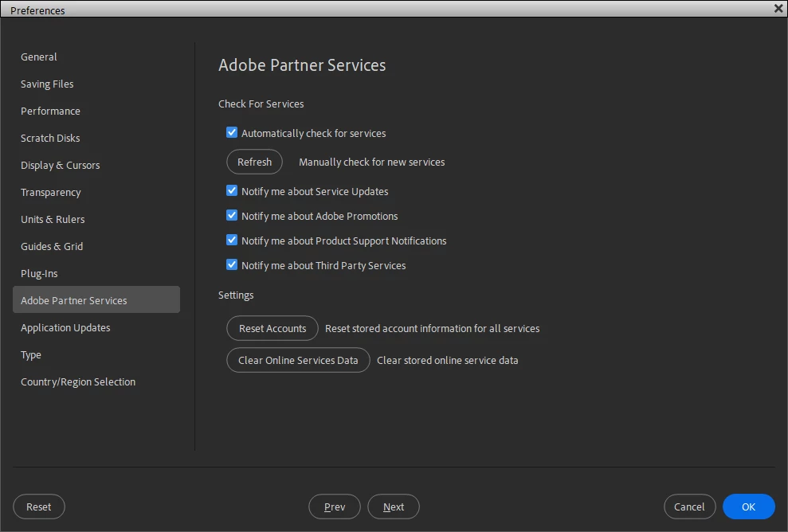This screenshot has height=532, width=788.
Task: Click 'Clear stored online service data' text
Action: click(447, 361)
